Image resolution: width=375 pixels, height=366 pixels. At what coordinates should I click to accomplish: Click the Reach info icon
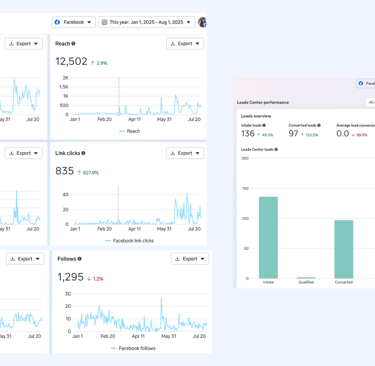pos(73,44)
